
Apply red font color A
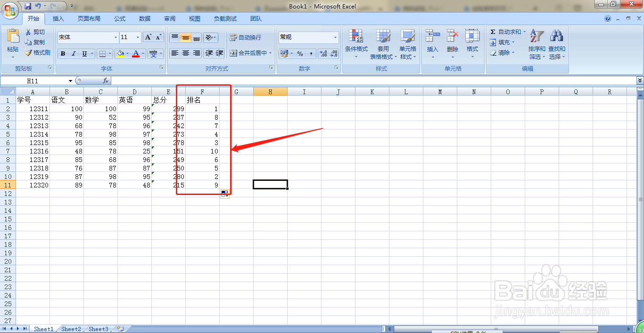tap(136, 54)
